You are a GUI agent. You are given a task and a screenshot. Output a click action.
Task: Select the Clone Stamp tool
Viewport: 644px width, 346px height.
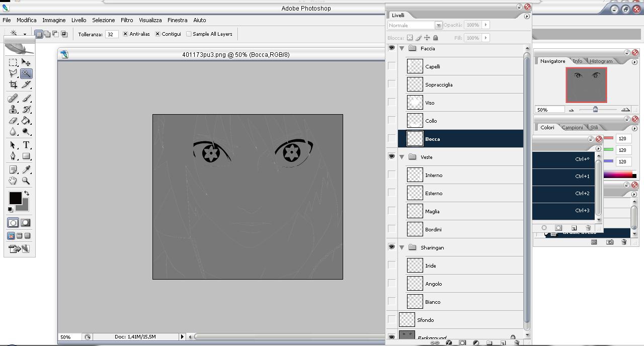(x=13, y=109)
